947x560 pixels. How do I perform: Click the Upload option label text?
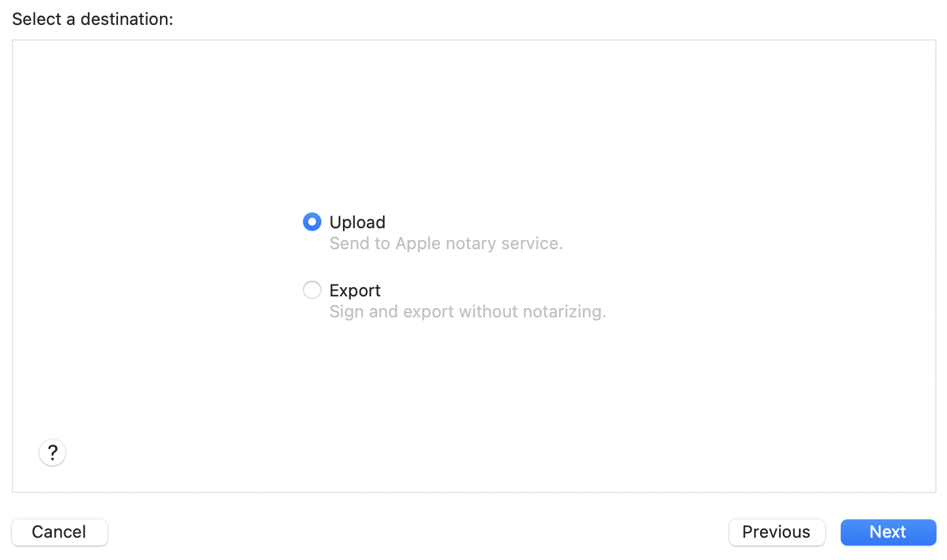pos(357,222)
